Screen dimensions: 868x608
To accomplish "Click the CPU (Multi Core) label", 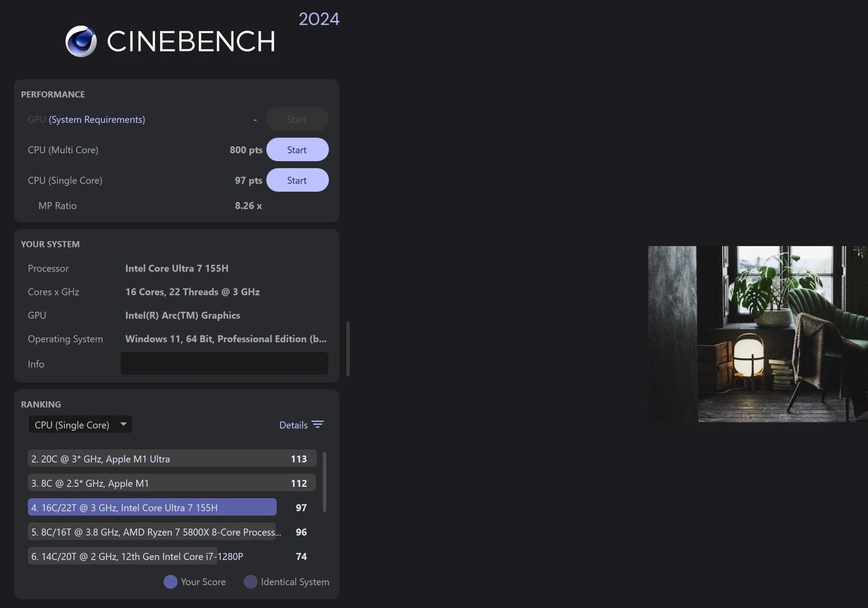I will [x=63, y=150].
